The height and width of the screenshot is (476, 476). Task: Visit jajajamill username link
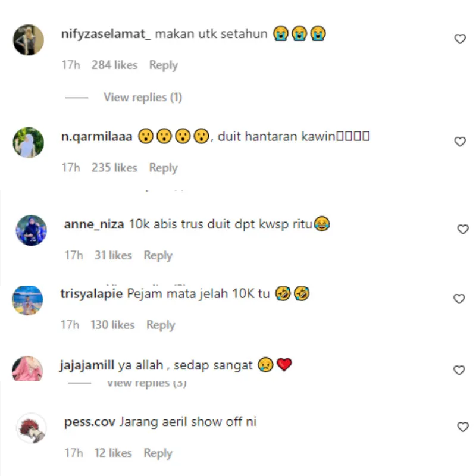click(87, 365)
